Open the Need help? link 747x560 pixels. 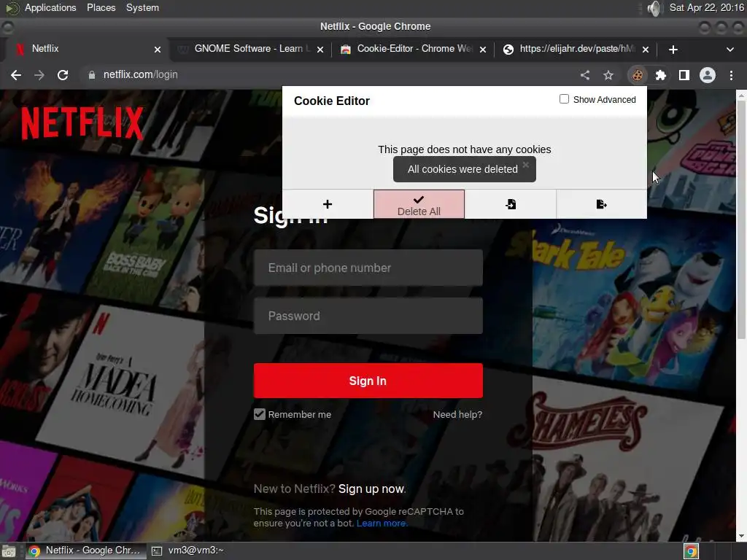click(457, 414)
